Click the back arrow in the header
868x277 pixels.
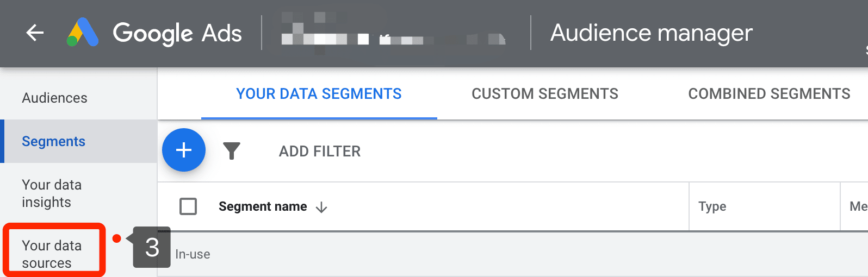click(x=35, y=33)
